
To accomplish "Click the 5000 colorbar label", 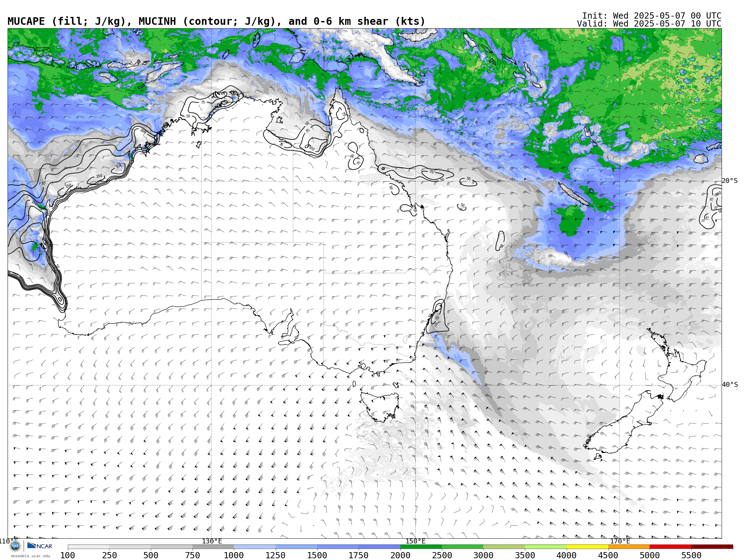I will 650,555.
